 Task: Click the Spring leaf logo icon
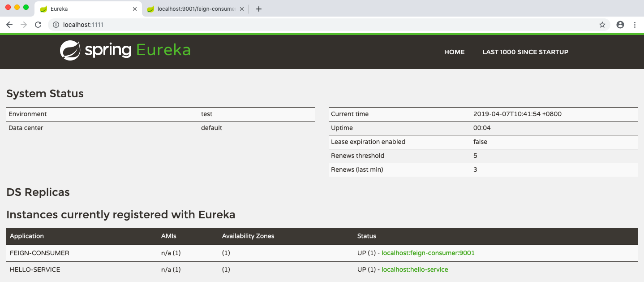point(70,50)
